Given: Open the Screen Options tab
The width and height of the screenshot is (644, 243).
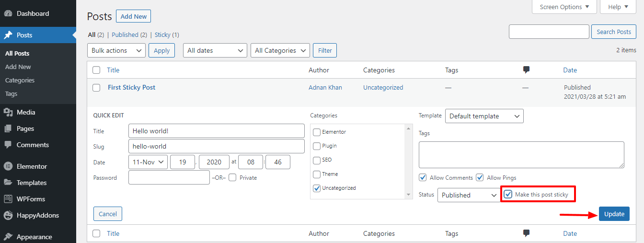Looking at the screenshot, I should click(x=564, y=7).
